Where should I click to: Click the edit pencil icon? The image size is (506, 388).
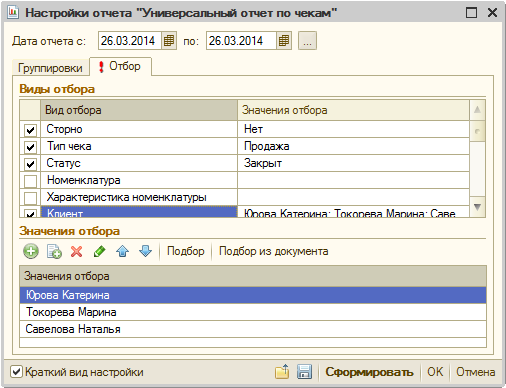pos(100,251)
